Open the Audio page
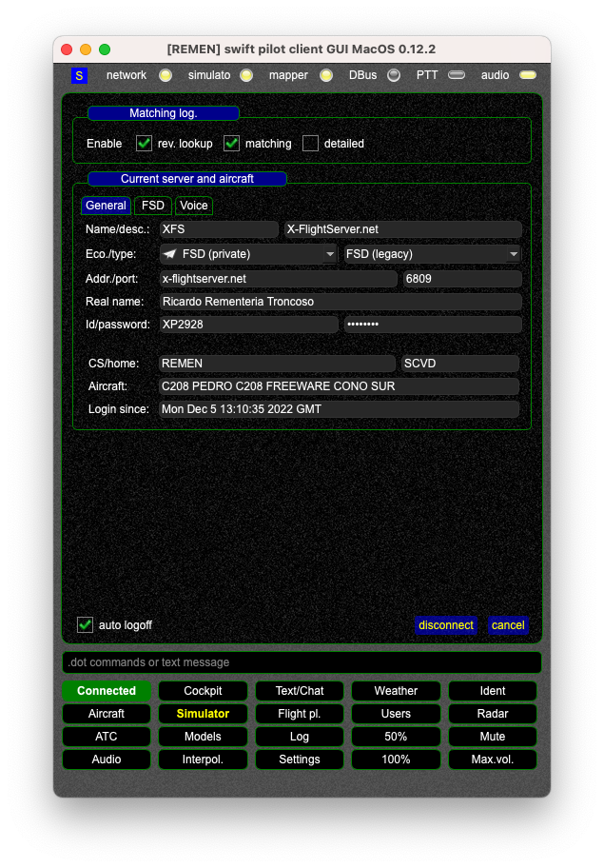 click(x=107, y=759)
